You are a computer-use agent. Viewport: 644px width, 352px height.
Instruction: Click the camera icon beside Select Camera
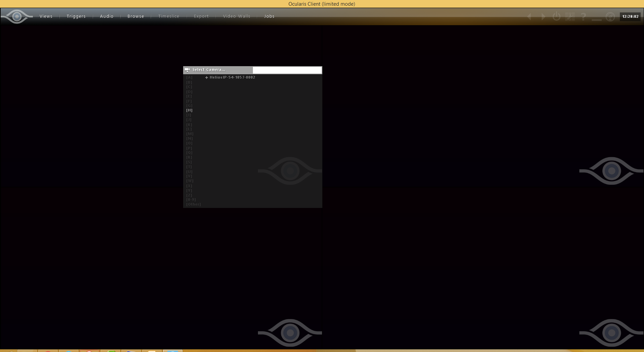pyautogui.click(x=187, y=70)
